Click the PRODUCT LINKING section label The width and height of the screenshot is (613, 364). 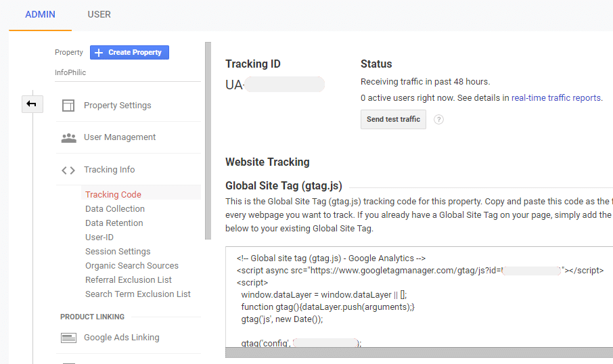pyautogui.click(x=92, y=317)
